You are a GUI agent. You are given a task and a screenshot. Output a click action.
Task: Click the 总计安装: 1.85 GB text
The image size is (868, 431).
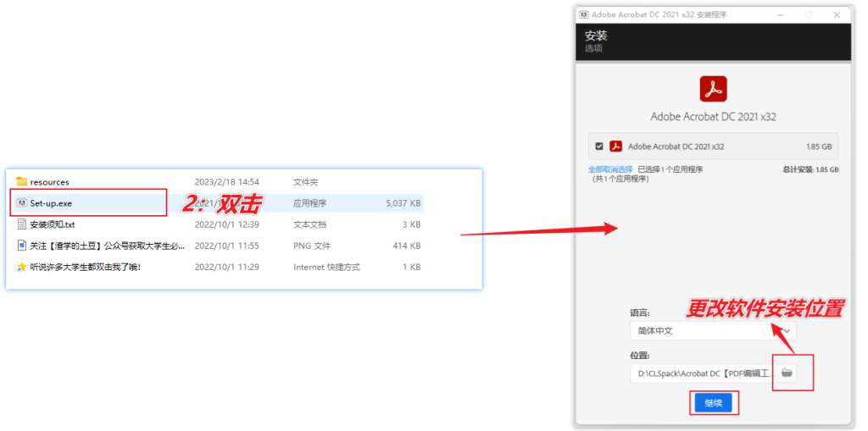810,169
